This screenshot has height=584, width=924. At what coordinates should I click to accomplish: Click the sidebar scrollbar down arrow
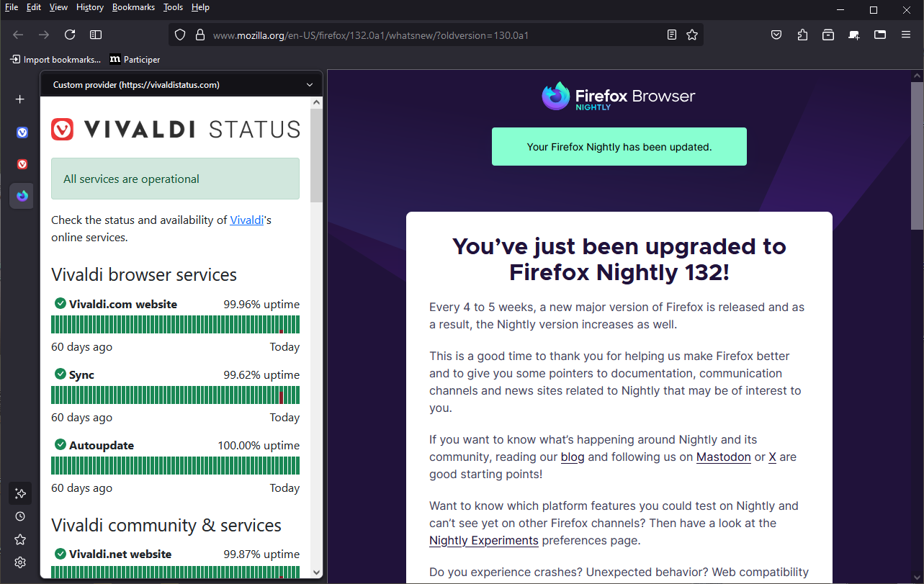point(316,572)
